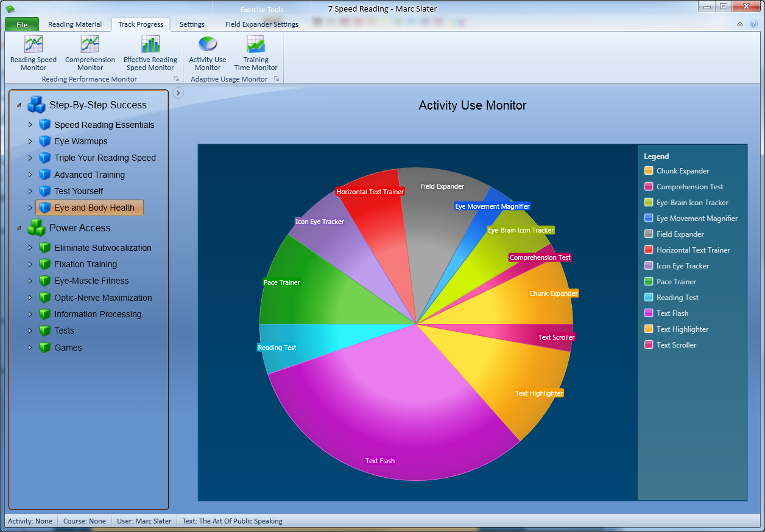
Task: Open the Field Expander Settings tab
Action: pyautogui.click(x=262, y=24)
